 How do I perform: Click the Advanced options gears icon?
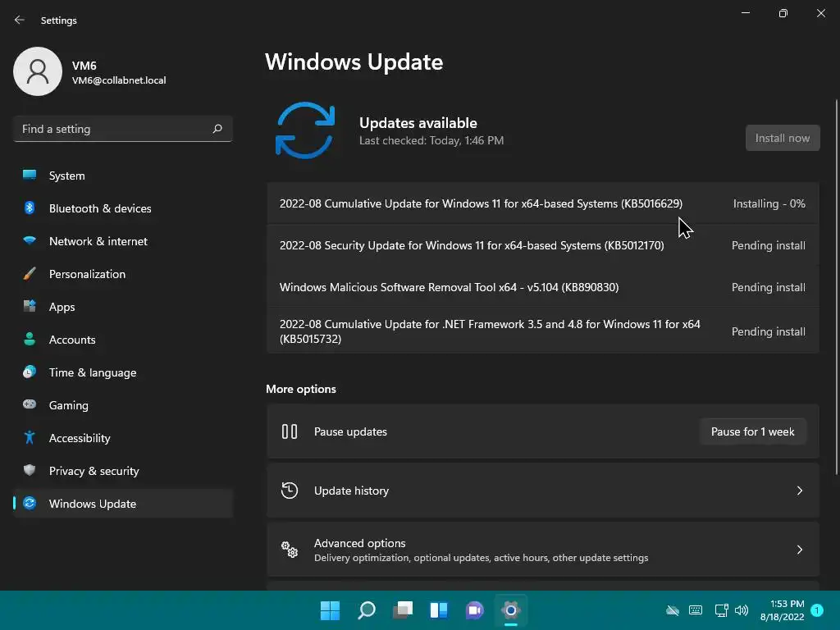coord(290,549)
